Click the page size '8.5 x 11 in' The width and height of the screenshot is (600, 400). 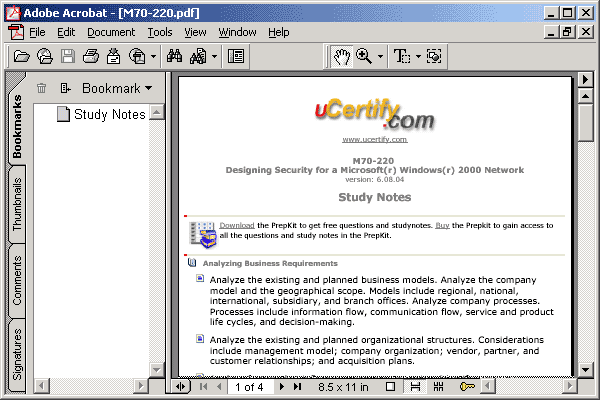pyautogui.click(x=343, y=387)
